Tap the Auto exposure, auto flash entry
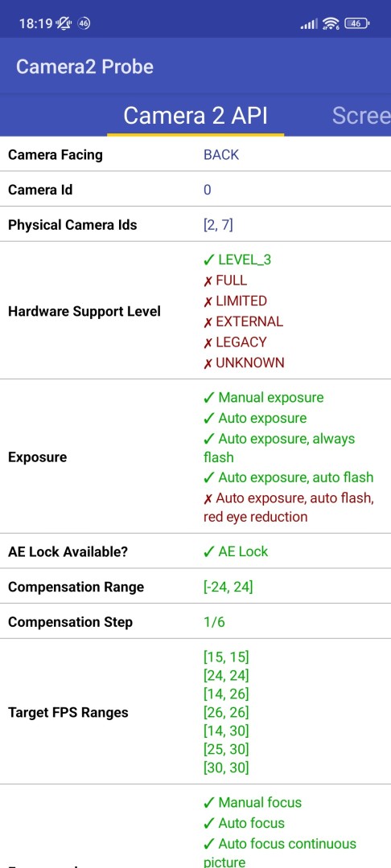 tap(289, 477)
